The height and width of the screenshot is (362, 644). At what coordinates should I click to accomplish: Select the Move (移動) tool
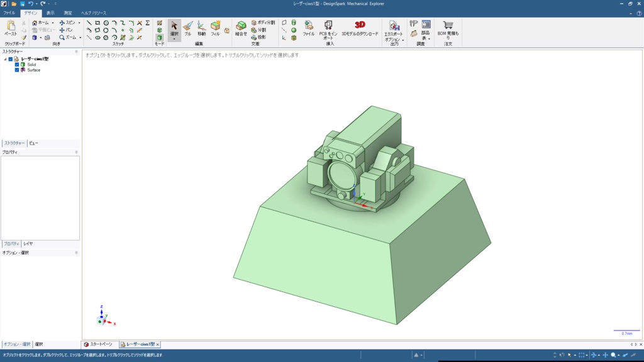pos(201,28)
